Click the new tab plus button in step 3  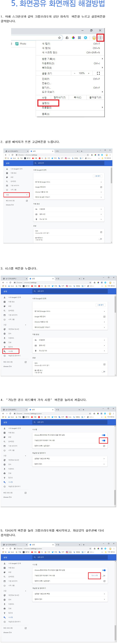(84, 278)
